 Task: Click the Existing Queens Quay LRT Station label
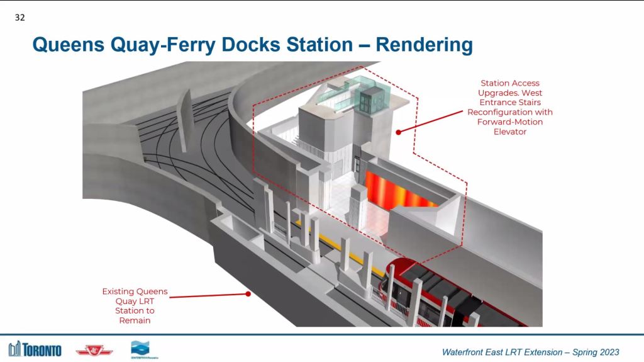point(136,305)
